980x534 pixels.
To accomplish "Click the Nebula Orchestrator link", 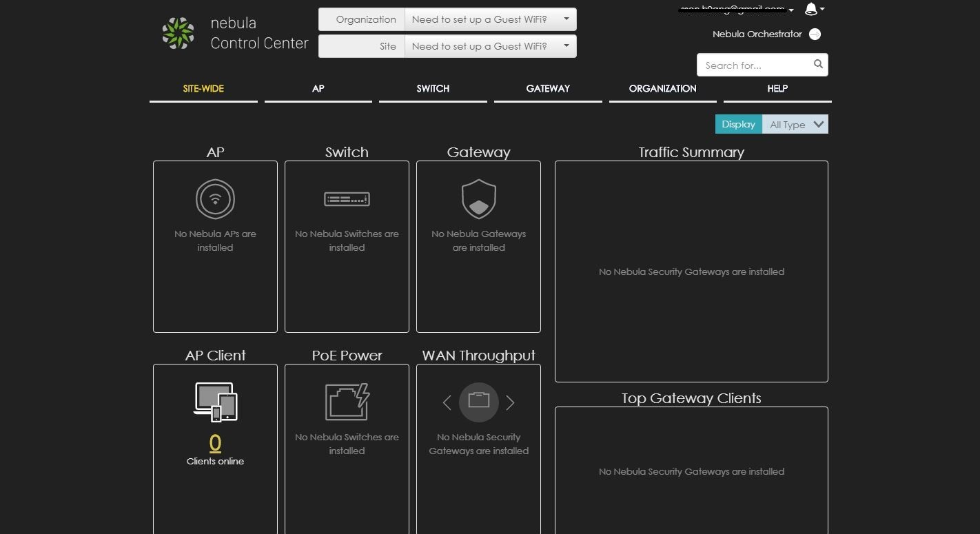I will click(x=757, y=34).
